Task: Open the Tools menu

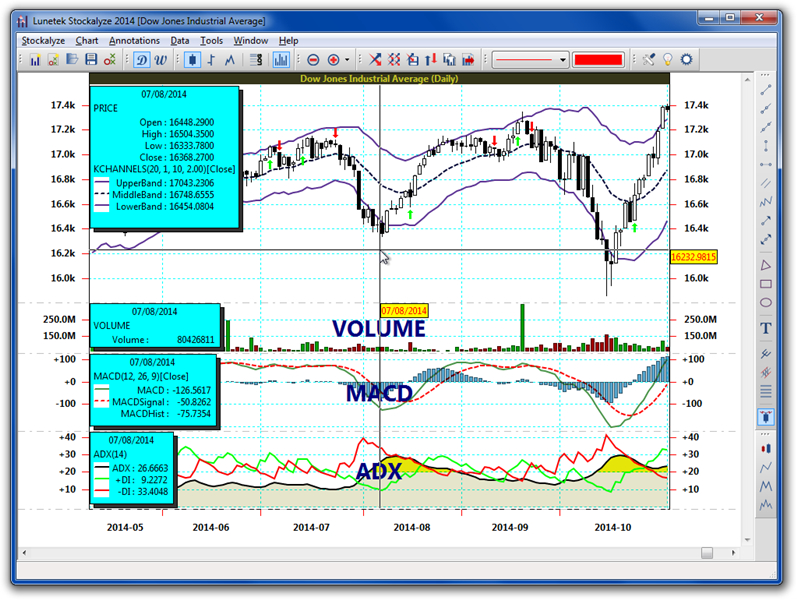Action: pos(211,41)
